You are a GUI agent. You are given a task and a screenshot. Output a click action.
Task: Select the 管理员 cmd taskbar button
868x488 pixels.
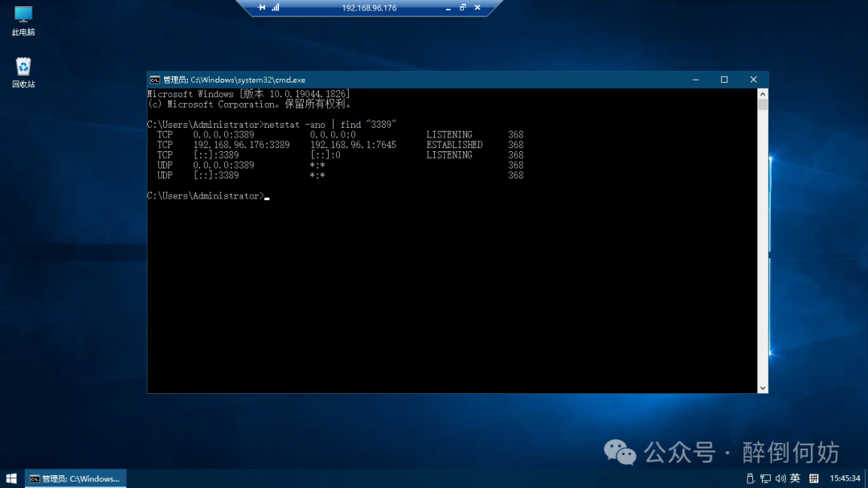(76, 478)
